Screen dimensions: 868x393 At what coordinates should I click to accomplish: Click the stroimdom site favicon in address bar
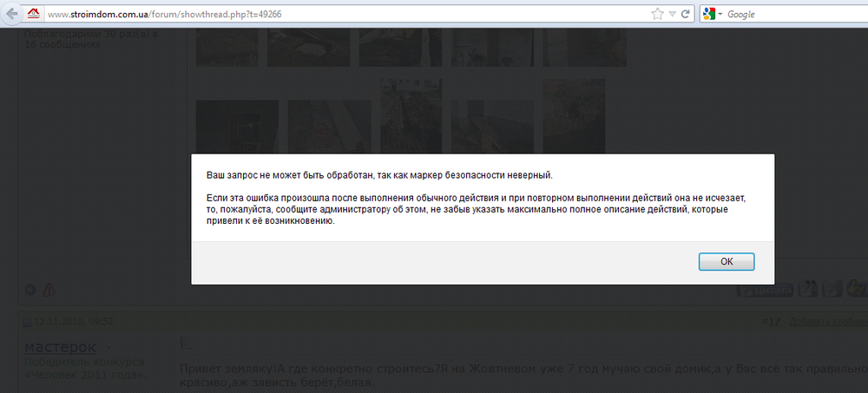click(x=34, y=14)
